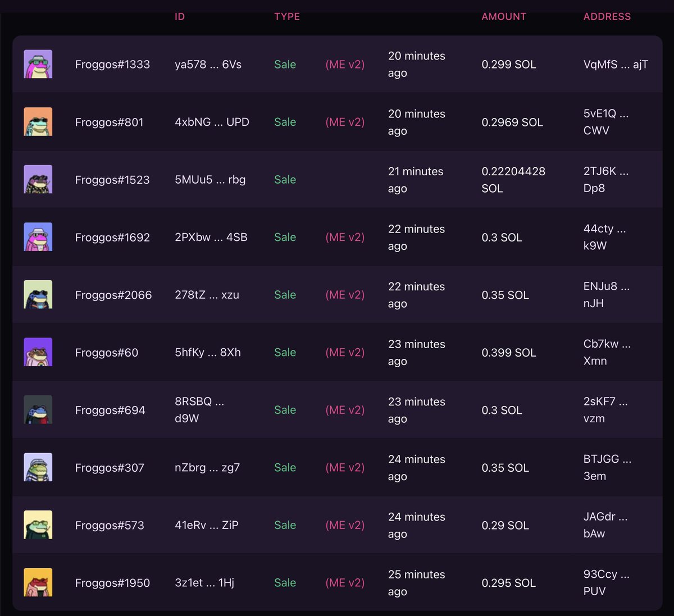Click the Froggos#1523 name

(112, 180)
